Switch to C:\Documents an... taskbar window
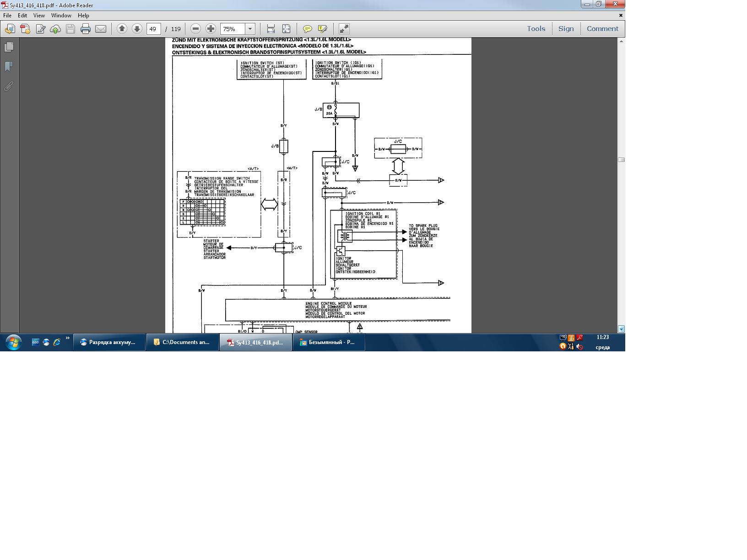The image size is (747, 560). [183, 342]
